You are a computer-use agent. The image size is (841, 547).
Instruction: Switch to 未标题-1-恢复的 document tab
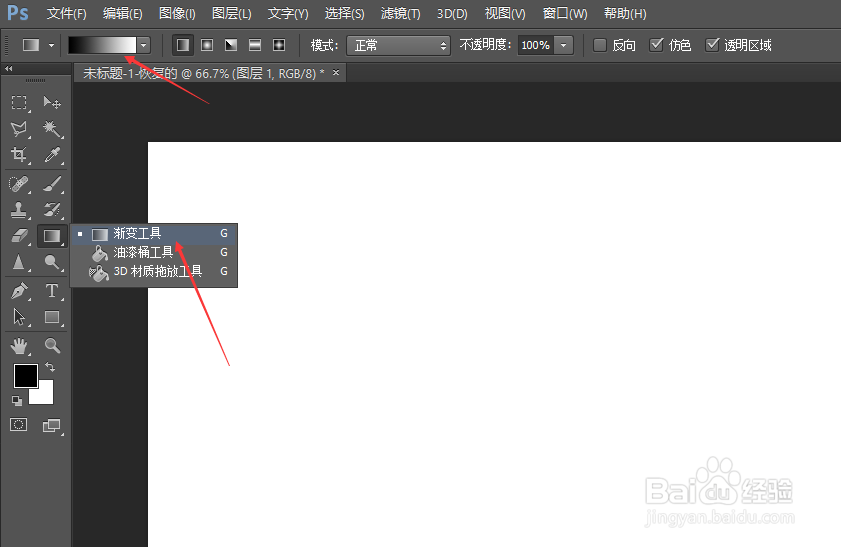point(204,73)
